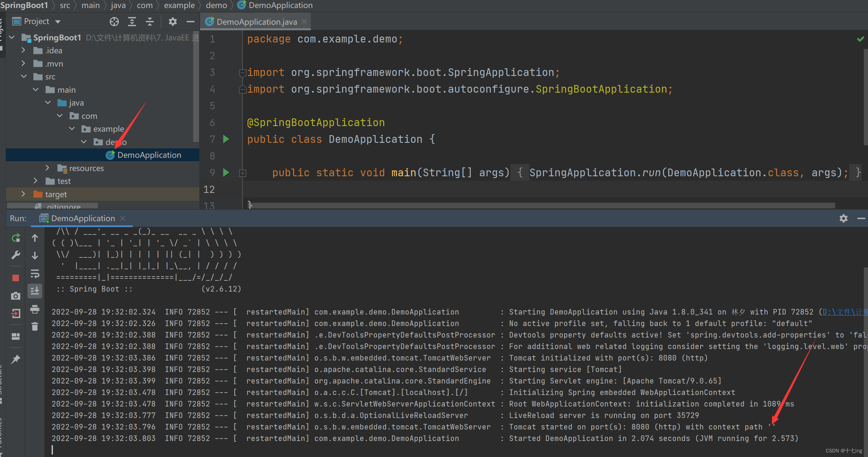
Task: Expand the resources folder
Action: tap(47, 168)
